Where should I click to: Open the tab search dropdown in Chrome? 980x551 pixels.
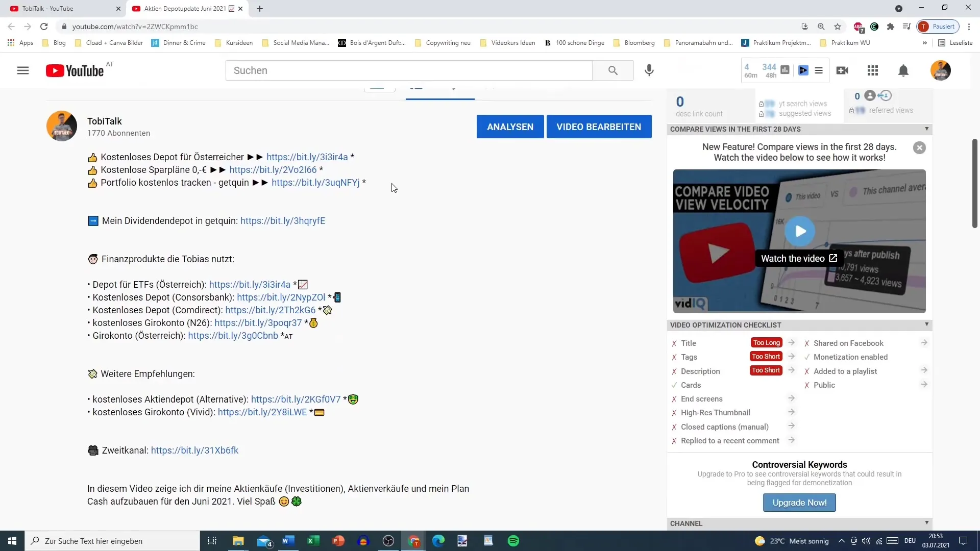[899, 9]
